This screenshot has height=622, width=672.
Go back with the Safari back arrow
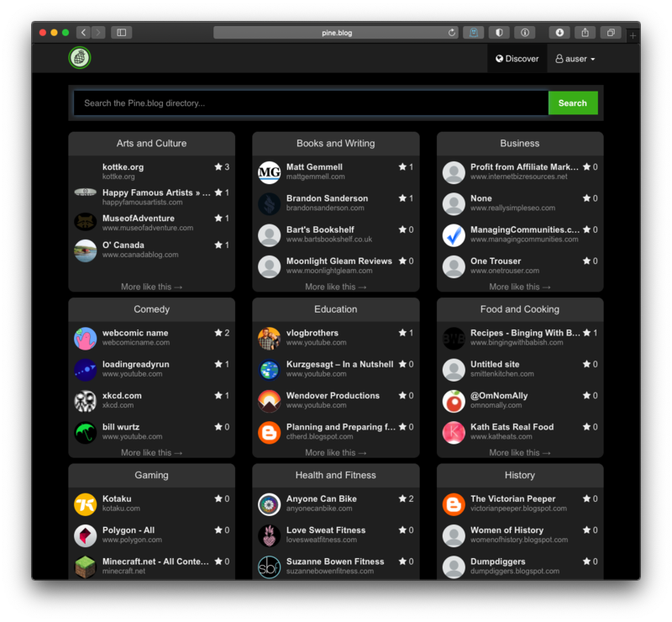[83, 33]
